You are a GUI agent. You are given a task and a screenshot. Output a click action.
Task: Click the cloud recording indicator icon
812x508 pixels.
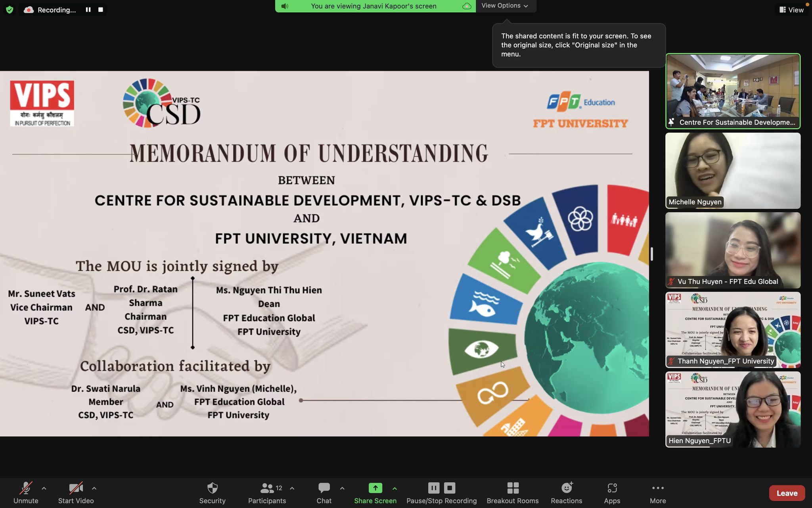pyautogui.click(x=29, y=10)
